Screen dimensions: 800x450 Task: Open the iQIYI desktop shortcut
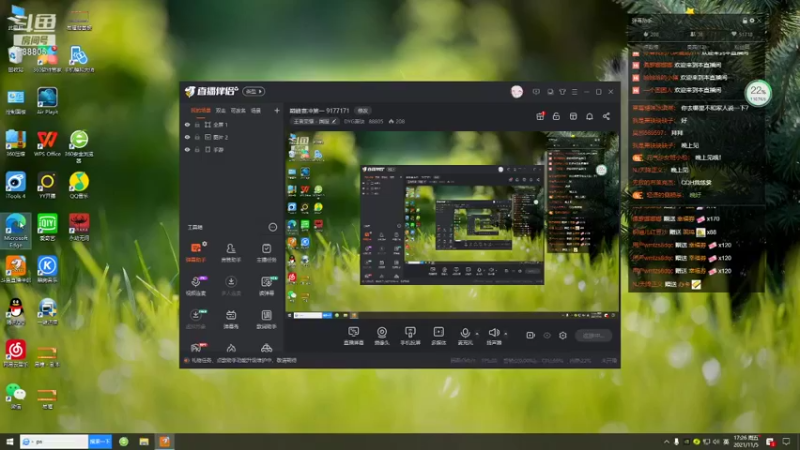click(x=47, y=228)
